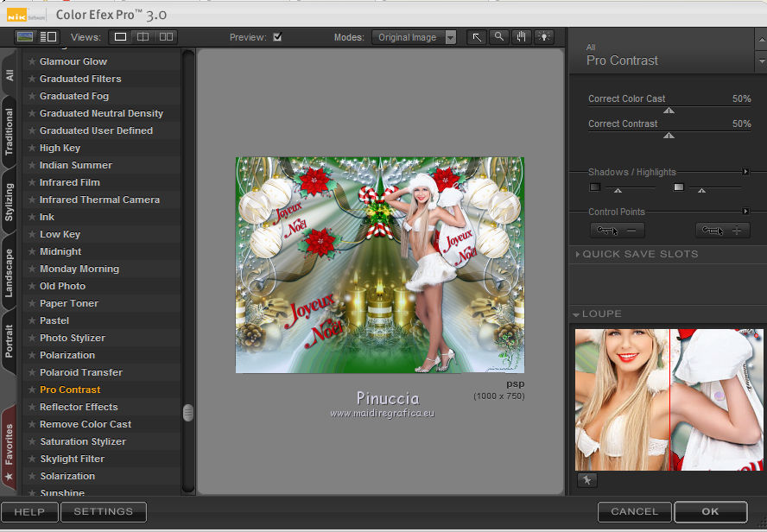Toggle favorite star for High Key

click(32, 148)
